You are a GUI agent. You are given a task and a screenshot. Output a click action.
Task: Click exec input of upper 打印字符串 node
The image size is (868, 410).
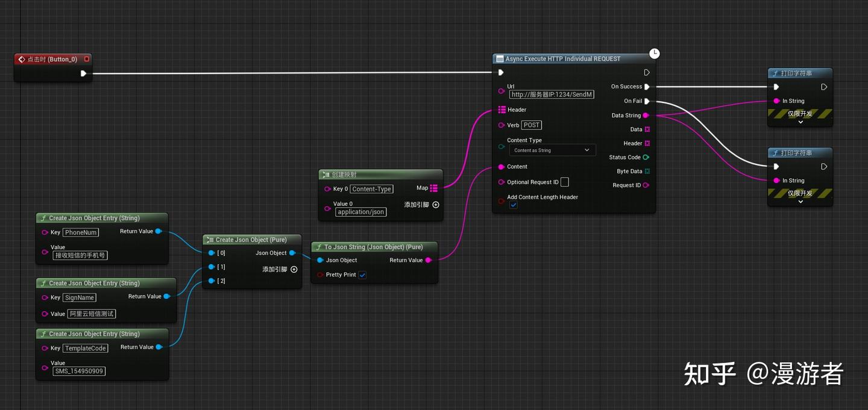tap(776, 87)
